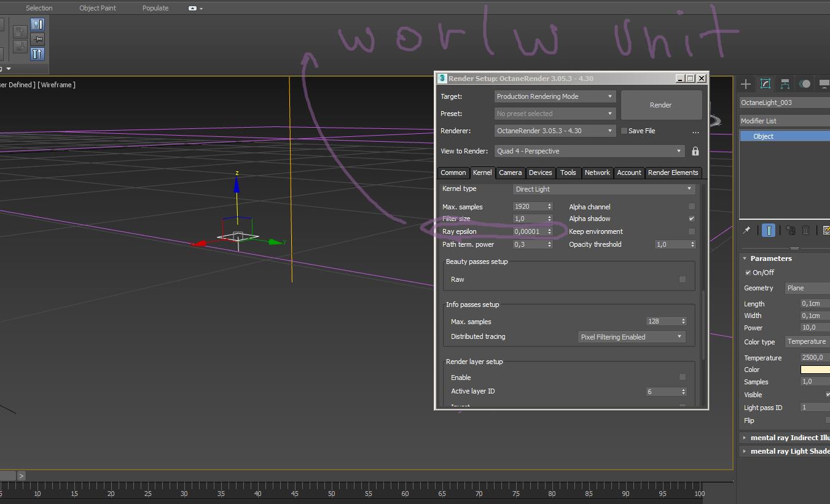Adjust the Filter size spinner arrows
Image resolution: width=830 pixels, height=504 pixels.
(549, 219)
